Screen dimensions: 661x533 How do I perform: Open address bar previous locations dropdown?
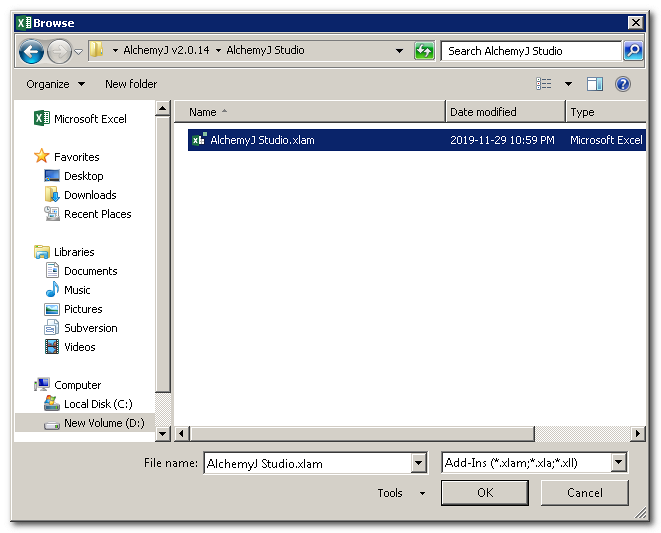click(x=399, y=51)
